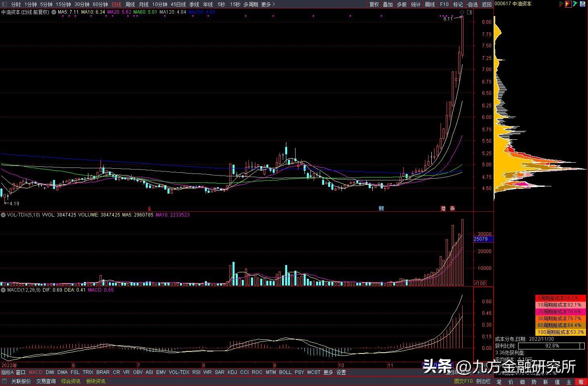Click the green arrow icon in top right

tap(575, 4)
